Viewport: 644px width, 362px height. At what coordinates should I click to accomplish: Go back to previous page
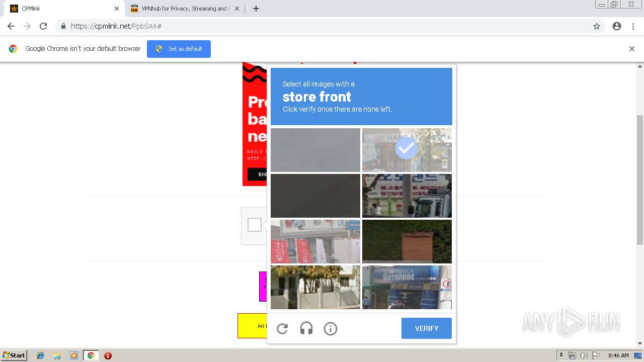coord(11,26)
